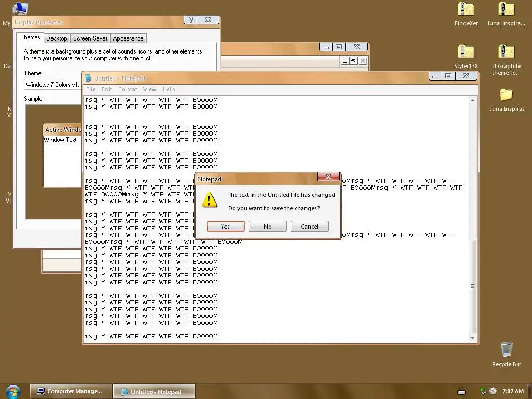Close the Untitled Notepad window
The height and width of the screenshot is (399, 532).
[466, 76]
